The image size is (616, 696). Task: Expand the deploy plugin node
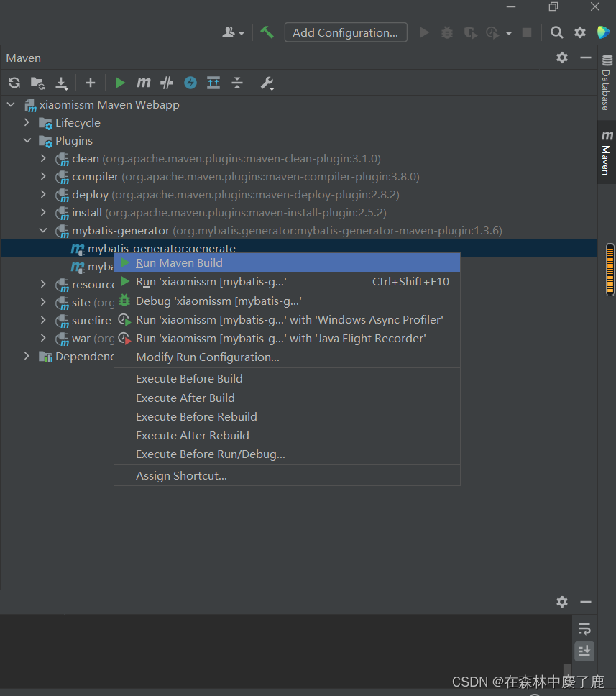[x=43, y=194]
